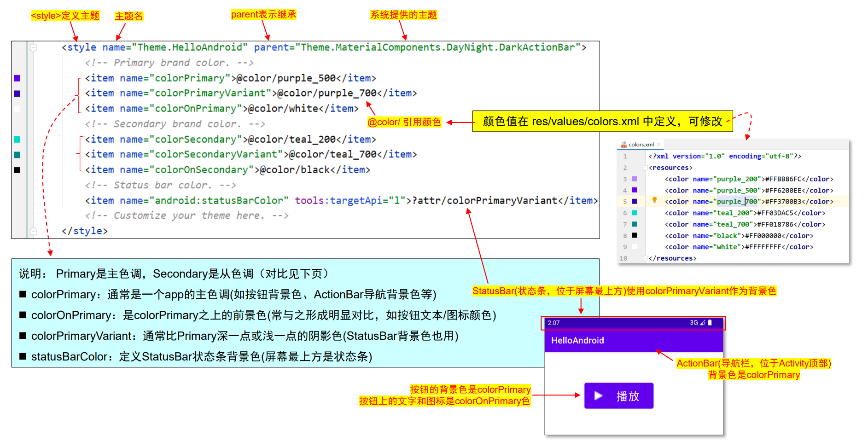
Task: Click the 'Status bar color' comment
Action: (x=160, y=185)
